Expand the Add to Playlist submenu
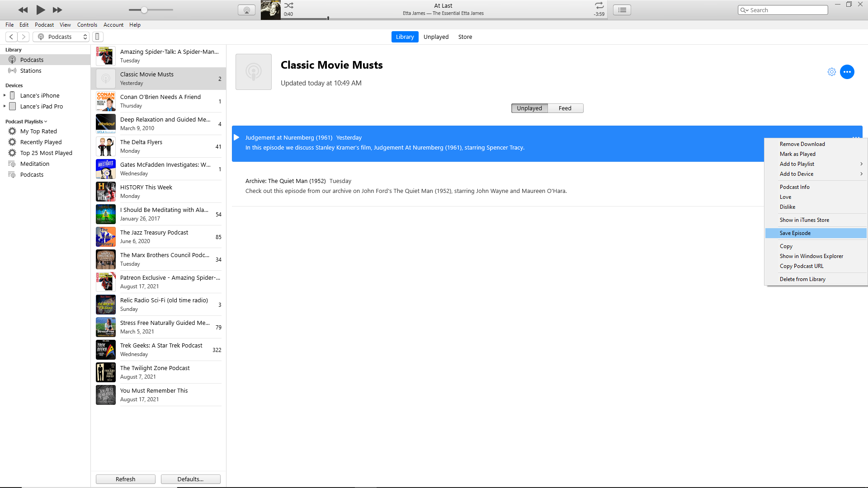868x488 pixels. tap(816, 164)
